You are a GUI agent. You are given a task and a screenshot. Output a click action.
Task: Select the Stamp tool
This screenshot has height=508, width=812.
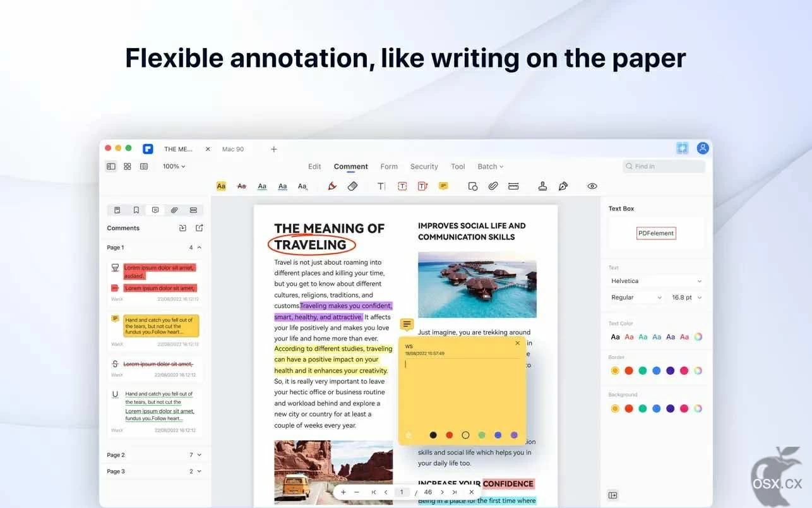[x=542, y=186]
